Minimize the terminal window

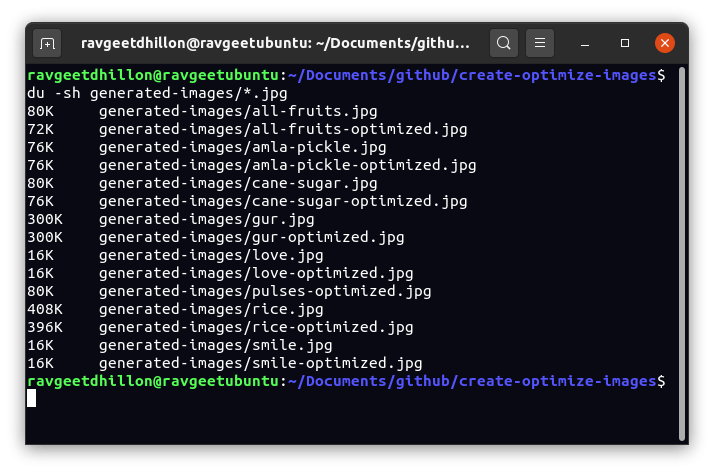click(x=586, y=44)
